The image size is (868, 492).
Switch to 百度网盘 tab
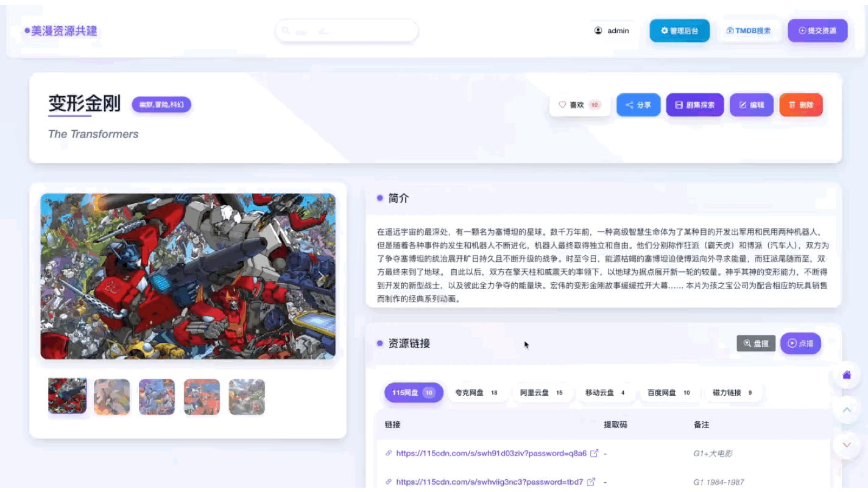[x=668, y=393]
